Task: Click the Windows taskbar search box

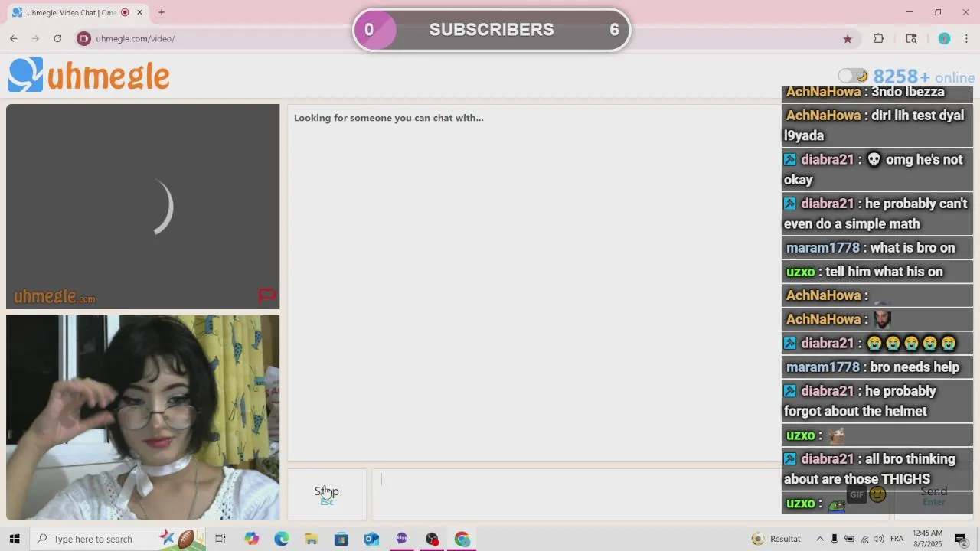Action: point(117,539)
